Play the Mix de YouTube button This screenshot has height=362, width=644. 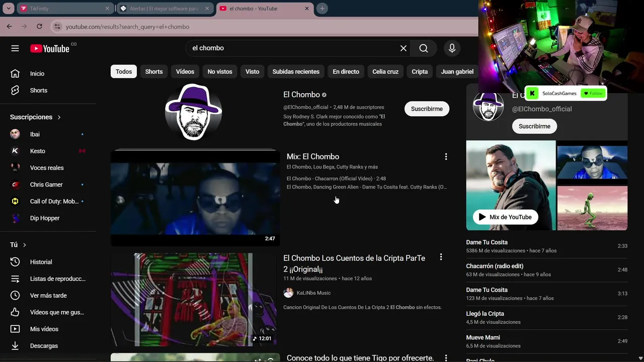tap(506, 217)
